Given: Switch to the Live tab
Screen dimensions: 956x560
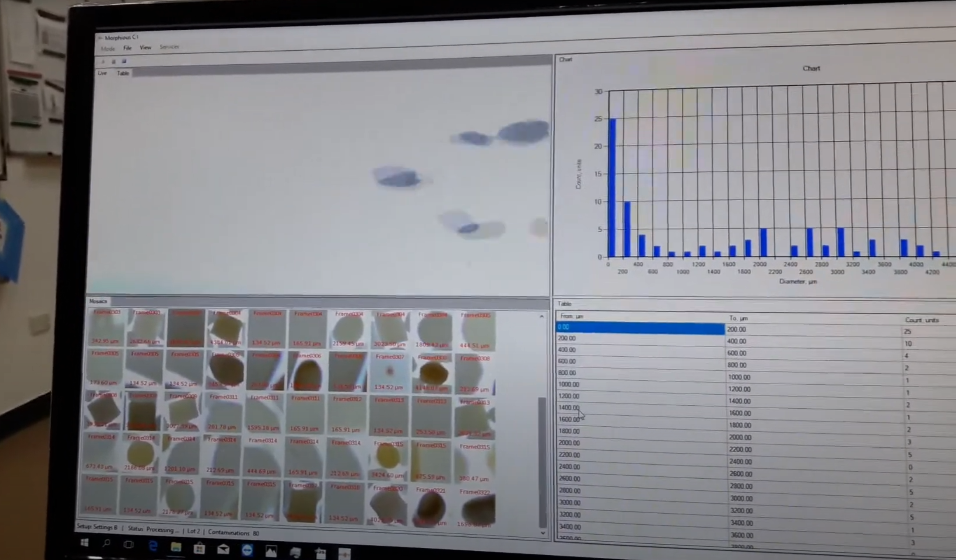Looking at the screenshot, I should pos(102,73).
